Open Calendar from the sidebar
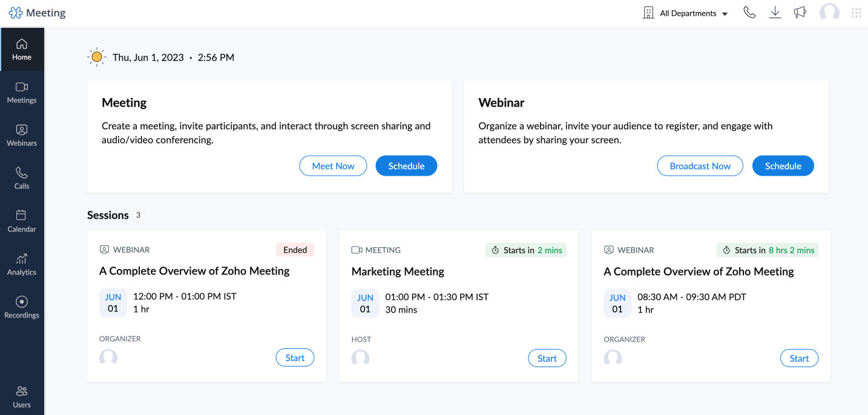 point(22,222)
